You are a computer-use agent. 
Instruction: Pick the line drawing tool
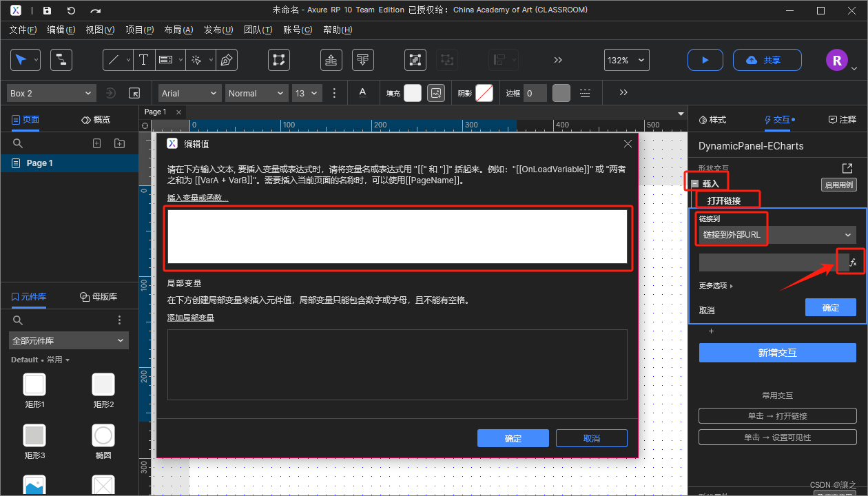114,60
